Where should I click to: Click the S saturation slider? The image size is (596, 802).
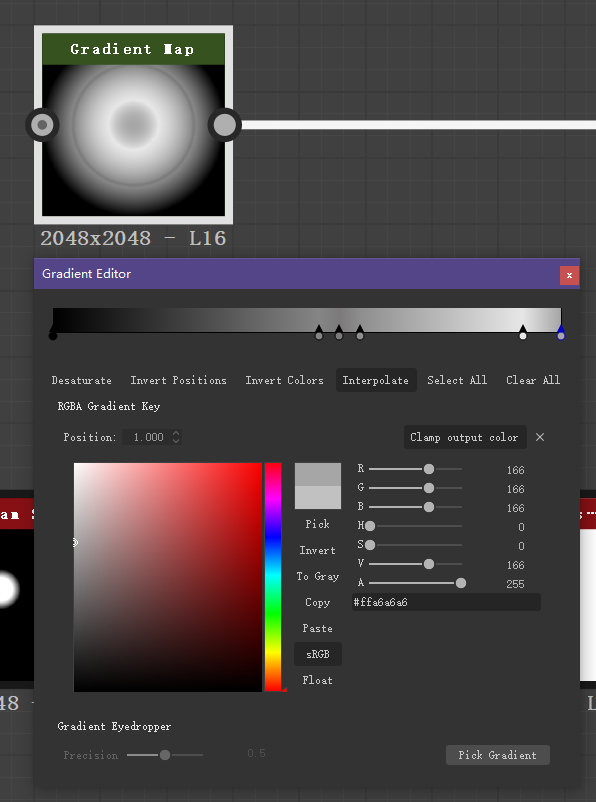point(415,545)
